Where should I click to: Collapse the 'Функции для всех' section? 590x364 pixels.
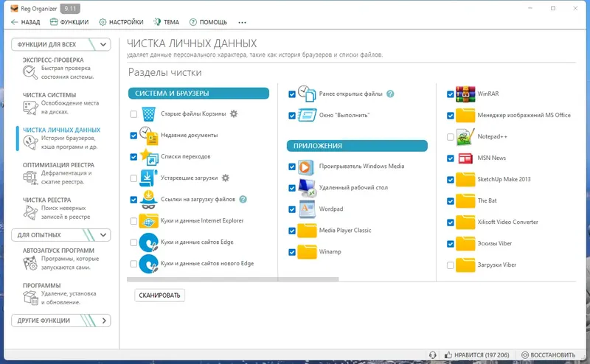[x=61, y=44]
